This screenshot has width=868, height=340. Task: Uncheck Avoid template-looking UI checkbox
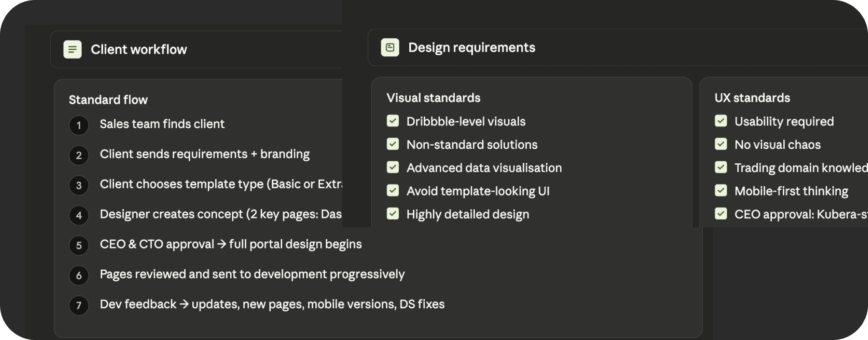click(x=393, y=190)
